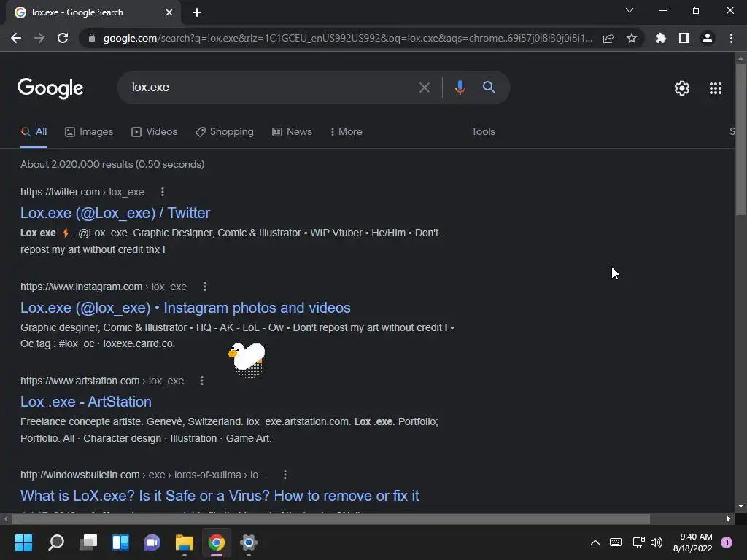The width and height of the screenshot is (747, 560).
Task: Clear the search box text
Action: pos(424,87)
